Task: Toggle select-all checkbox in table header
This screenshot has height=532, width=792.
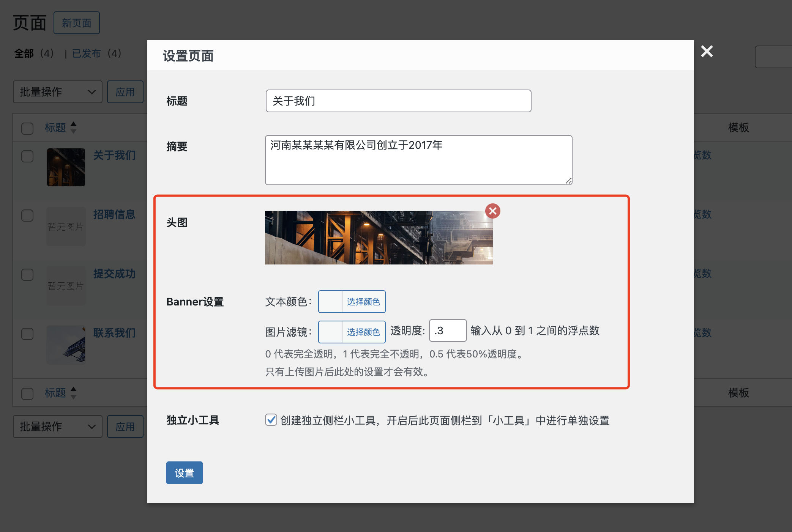Action: coord(27,128)
